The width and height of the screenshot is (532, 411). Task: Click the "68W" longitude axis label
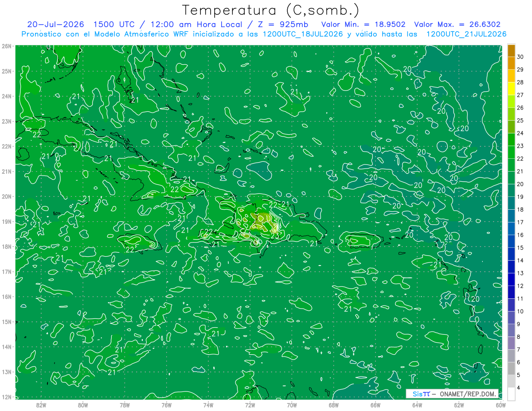tap(334, 405)
